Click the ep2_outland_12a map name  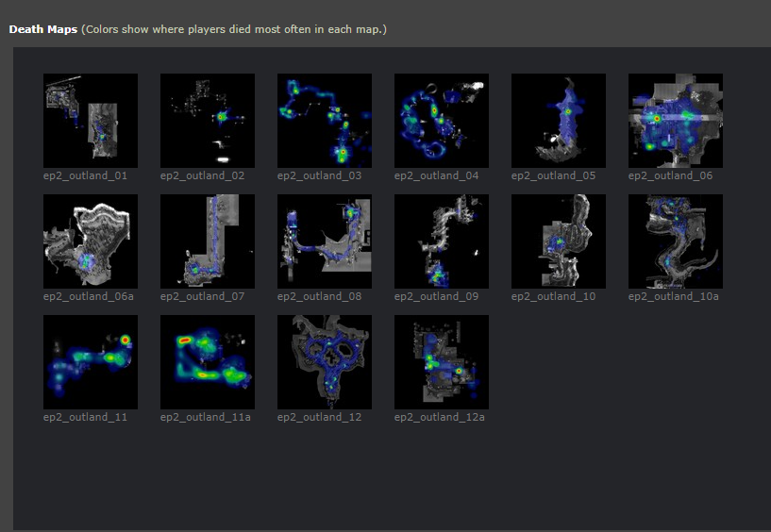point(440,418)
